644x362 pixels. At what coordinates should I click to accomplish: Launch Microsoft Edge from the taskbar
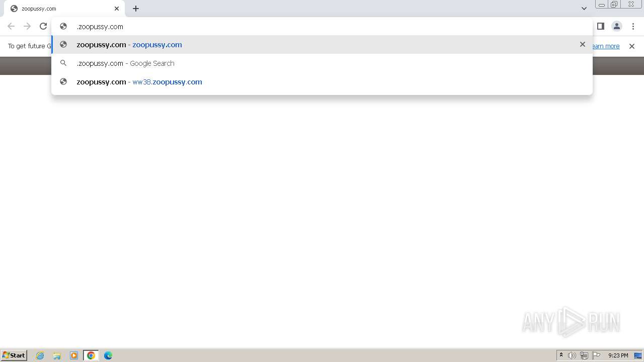pyautogui.click(x=108, y=355)
